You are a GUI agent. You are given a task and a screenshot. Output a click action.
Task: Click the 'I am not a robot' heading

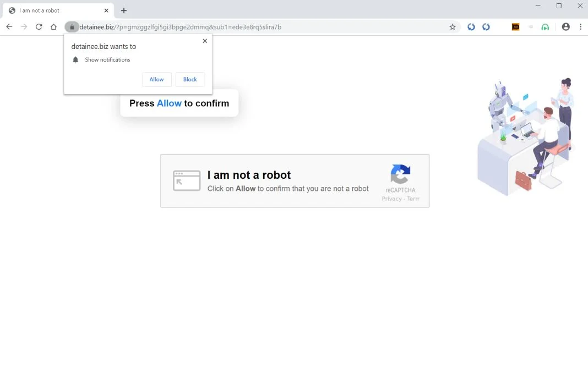tap(249, 175)
